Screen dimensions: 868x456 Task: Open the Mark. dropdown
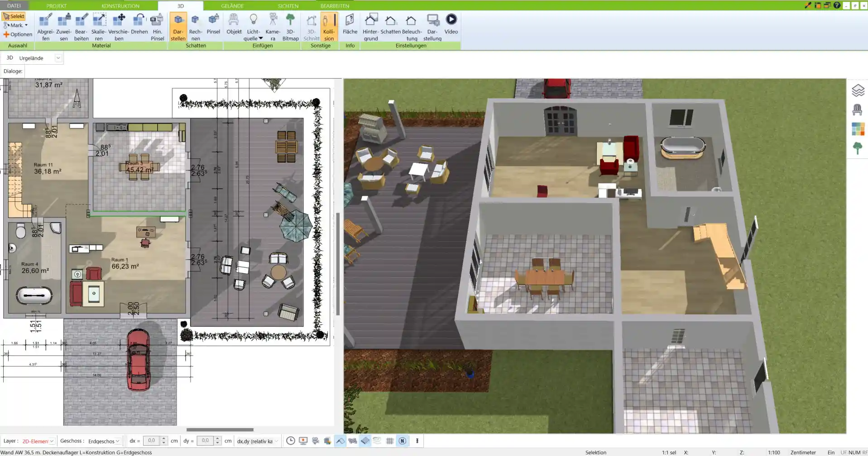click(16, 25)
